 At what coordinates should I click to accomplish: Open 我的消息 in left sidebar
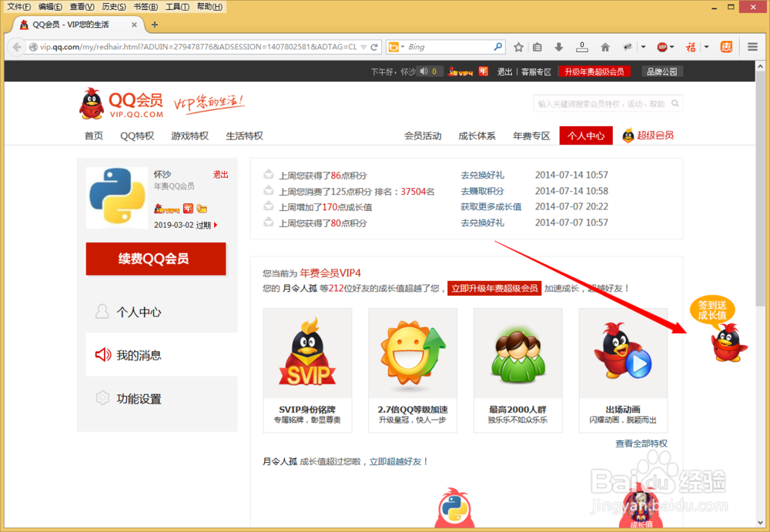pyautogui.click(x=162, y=355)
